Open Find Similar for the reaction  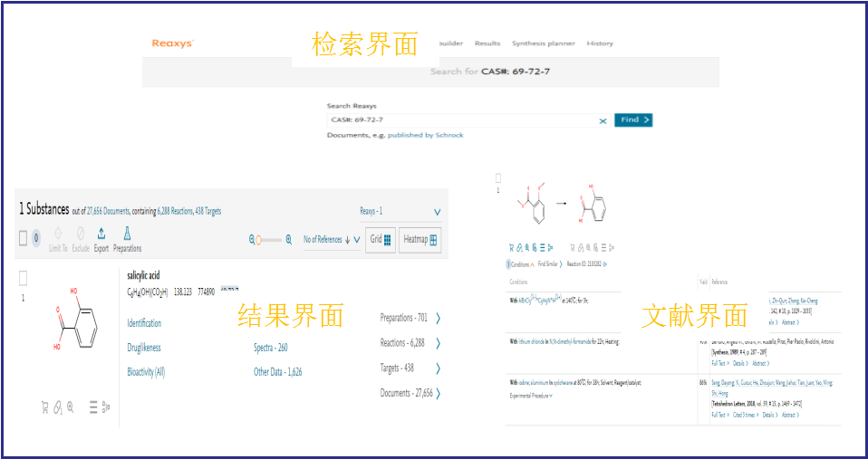550,264
